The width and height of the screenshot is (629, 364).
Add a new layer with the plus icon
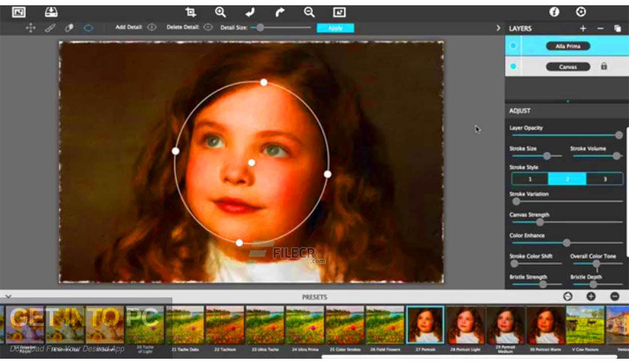tap(583, 29)
